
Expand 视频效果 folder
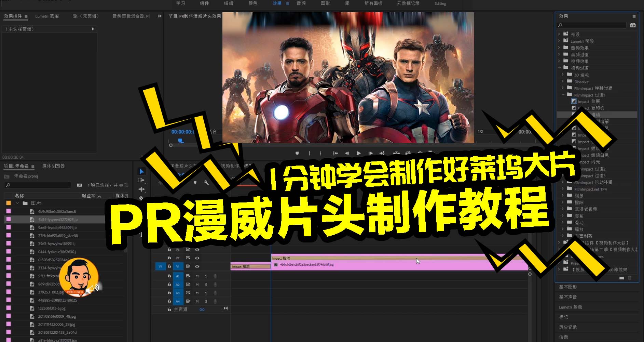[x=559, y=61]
